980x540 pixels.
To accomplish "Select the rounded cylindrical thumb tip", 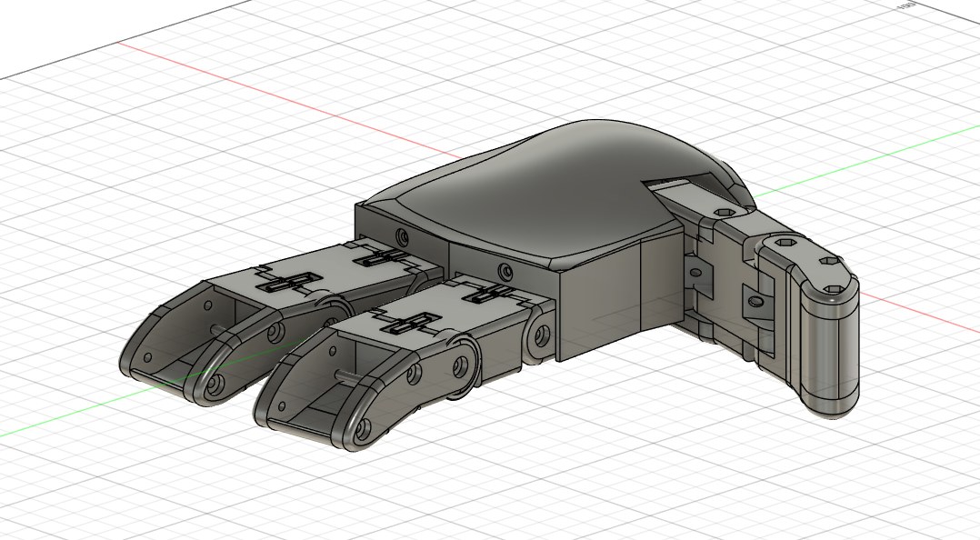I will click(831, 350).
